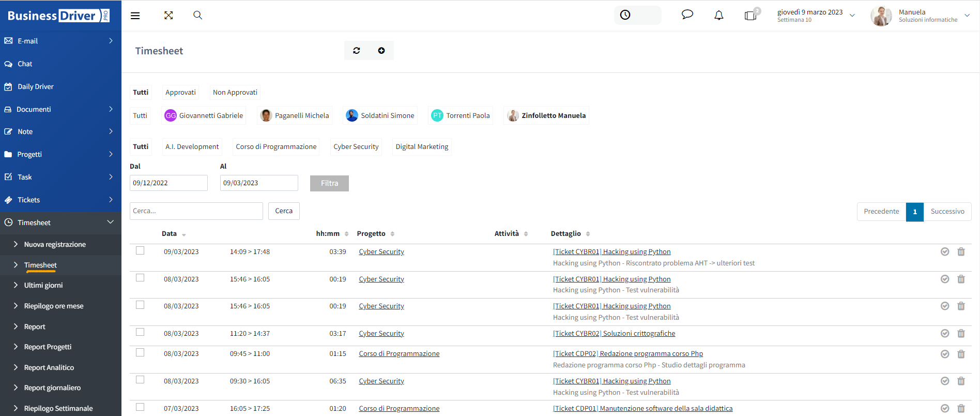Toggle fullscreen with the expand arrows icon

tap(169, 16)
